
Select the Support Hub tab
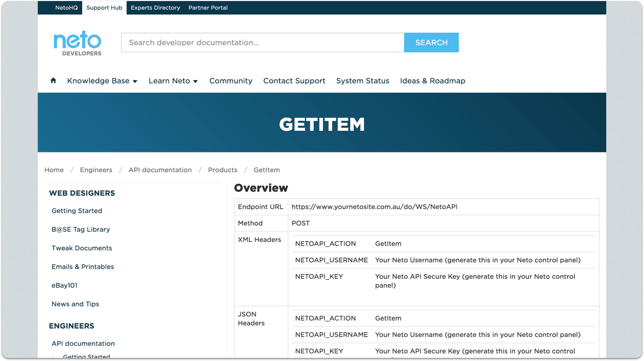pyautogui.click(x=104, y=8)
